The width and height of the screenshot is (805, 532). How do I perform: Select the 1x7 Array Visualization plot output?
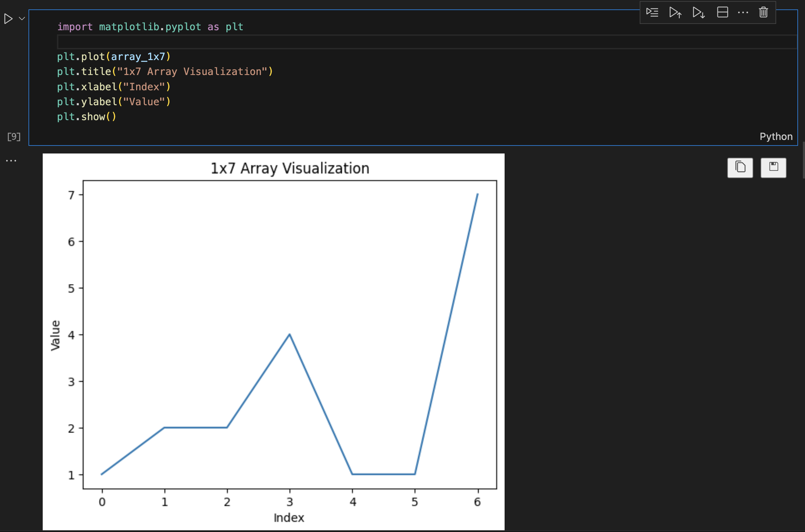pyautogui.click(x=273, y=341)
